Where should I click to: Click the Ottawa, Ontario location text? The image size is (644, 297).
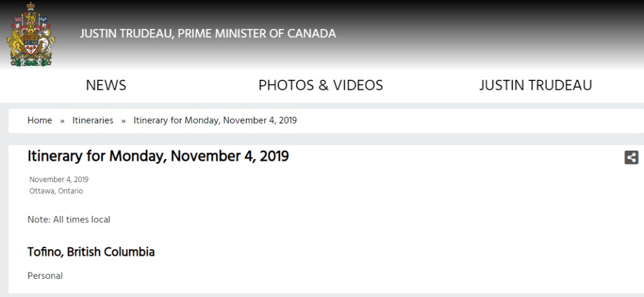click(x=56, y=191)
